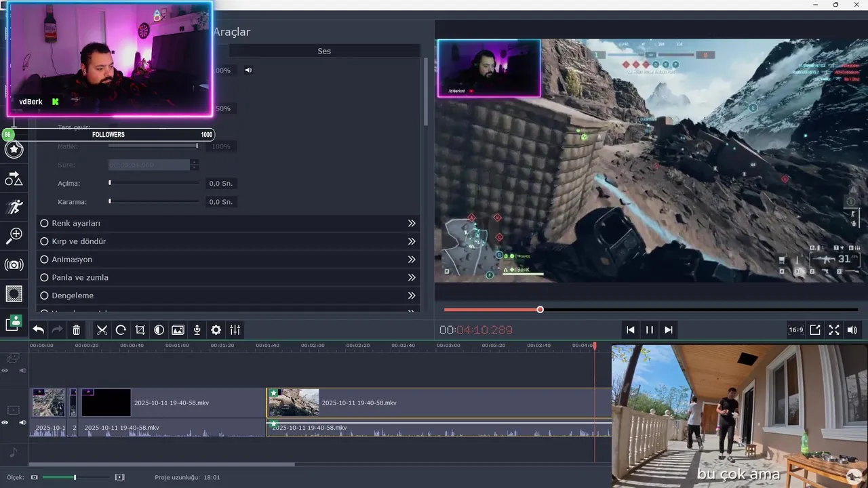Hide the main video track eye icon

5,422
